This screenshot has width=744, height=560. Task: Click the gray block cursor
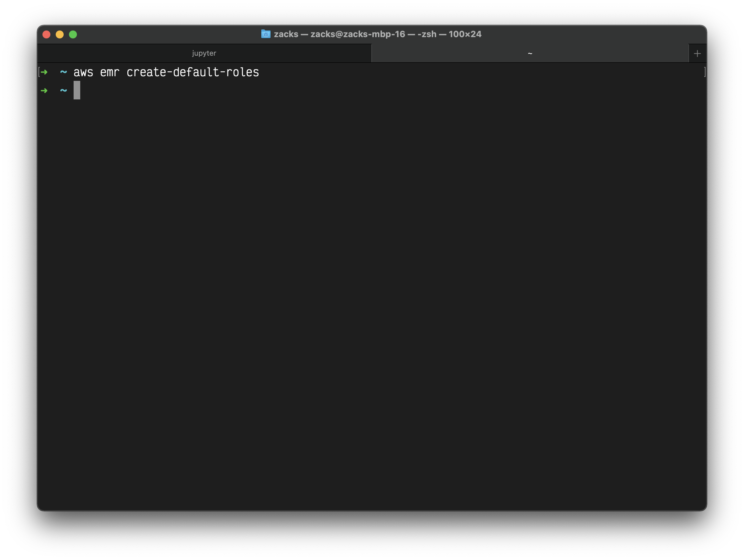coord(77,90)
